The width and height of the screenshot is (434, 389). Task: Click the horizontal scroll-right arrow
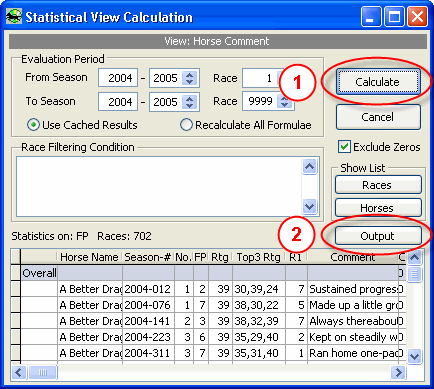point(398,372)
